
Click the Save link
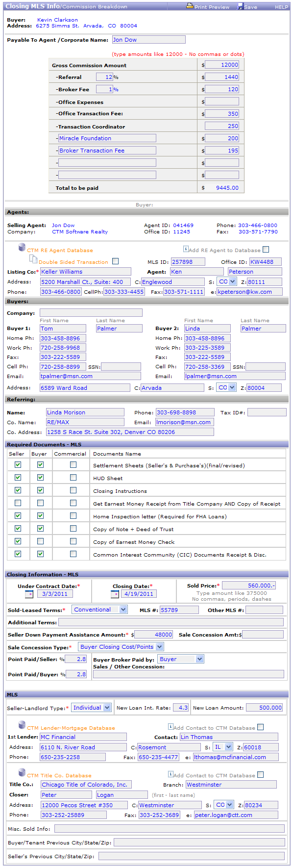pos(250,7)
